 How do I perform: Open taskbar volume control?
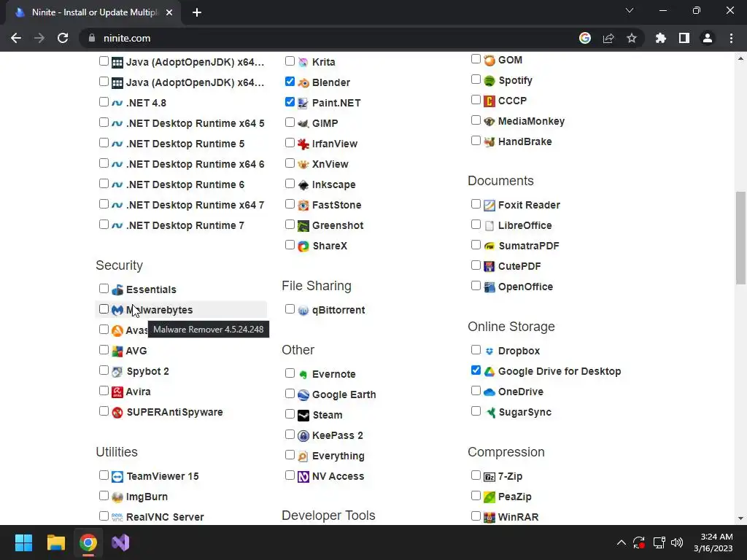pos(677,542)
